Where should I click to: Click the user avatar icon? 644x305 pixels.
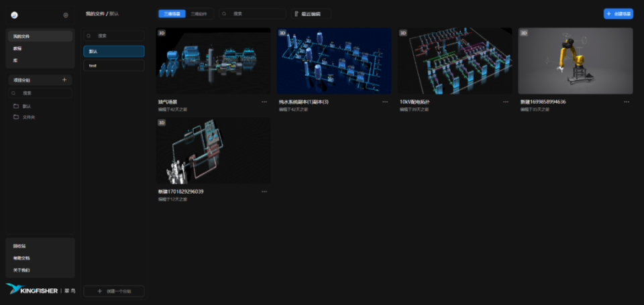pos(14,15)
